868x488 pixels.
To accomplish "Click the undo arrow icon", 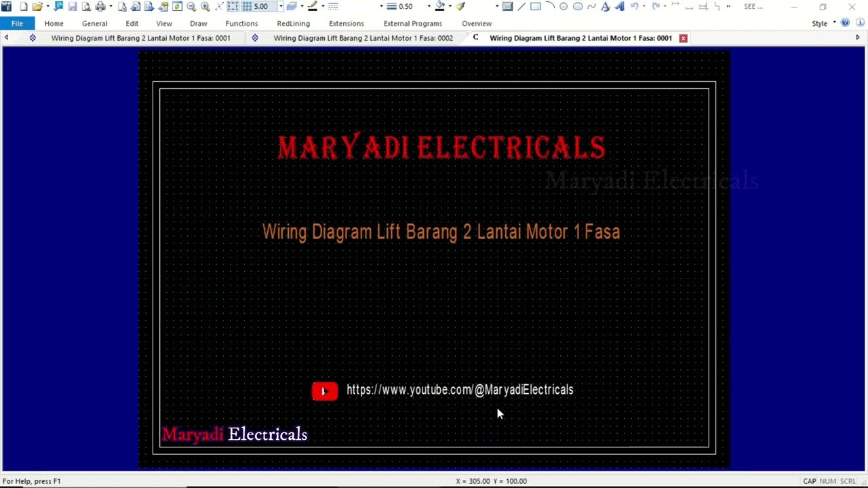I will 635,6.
